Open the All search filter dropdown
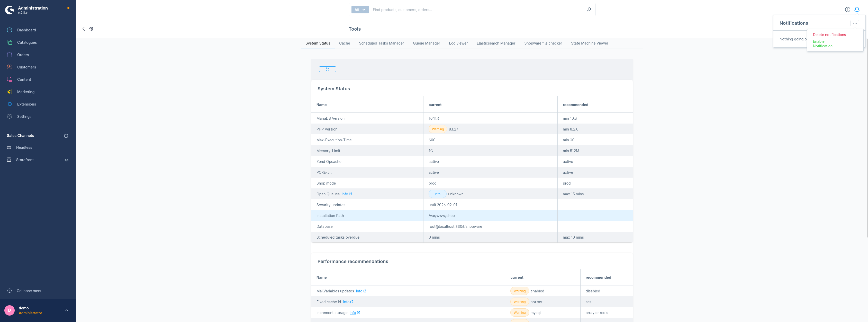 point(360,10)
